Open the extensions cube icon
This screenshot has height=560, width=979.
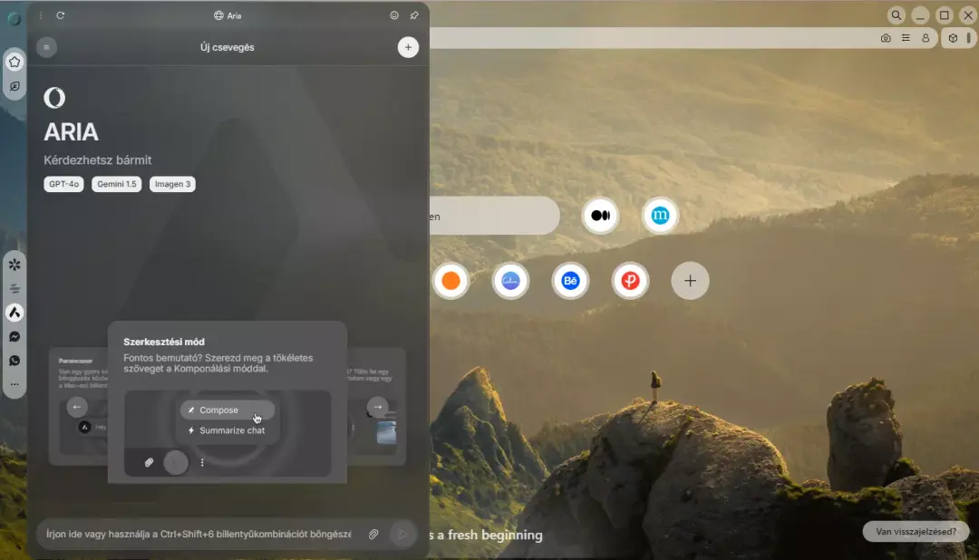(x=953, y=38)
